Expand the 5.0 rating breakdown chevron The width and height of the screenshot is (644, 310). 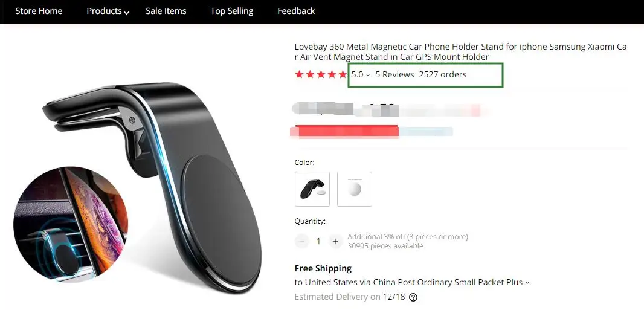click(367, 75)
